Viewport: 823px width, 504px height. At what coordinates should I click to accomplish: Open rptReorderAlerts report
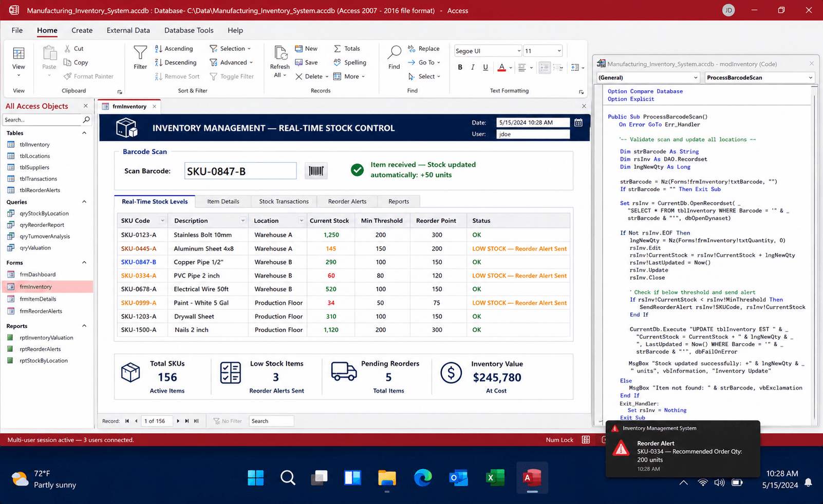click(x=40, y=349)
